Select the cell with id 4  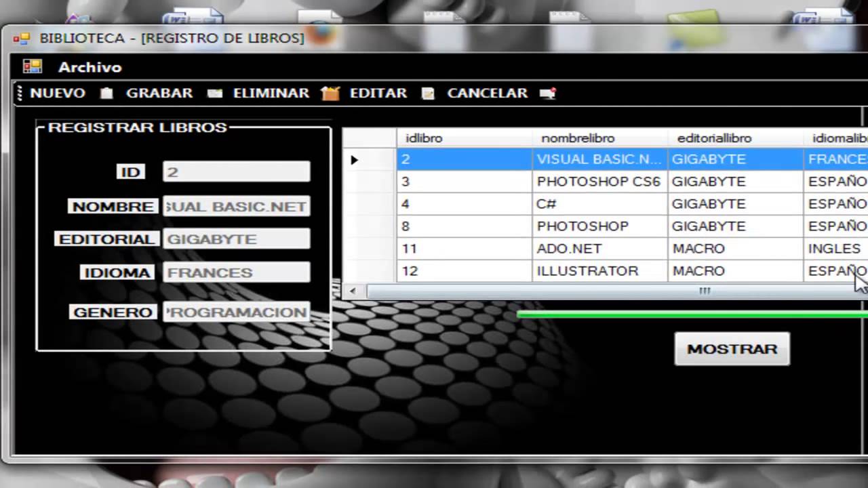click(465, 204)
